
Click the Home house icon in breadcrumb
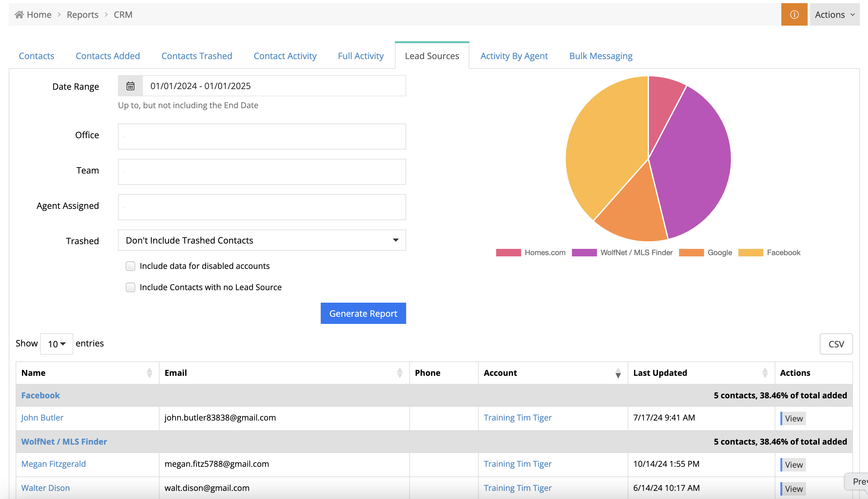point(19,14)
